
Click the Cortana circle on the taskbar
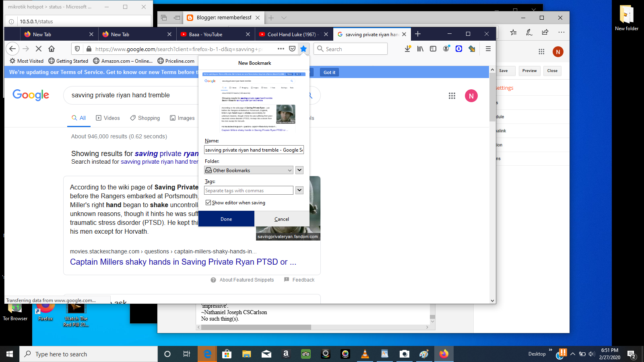[167, 354]
